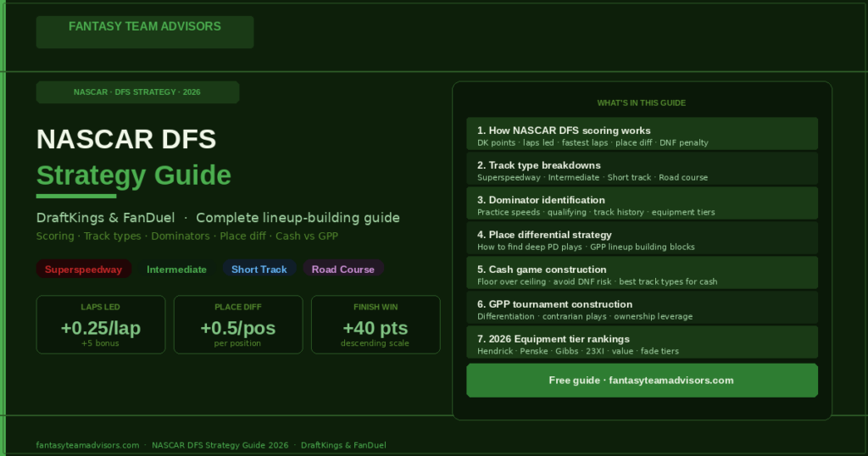868x456 pixels.
Task: Click the NASCAR · DFS STRATEGY · 2026 badge
Action: pyautogui.click(x=138, y=92)
